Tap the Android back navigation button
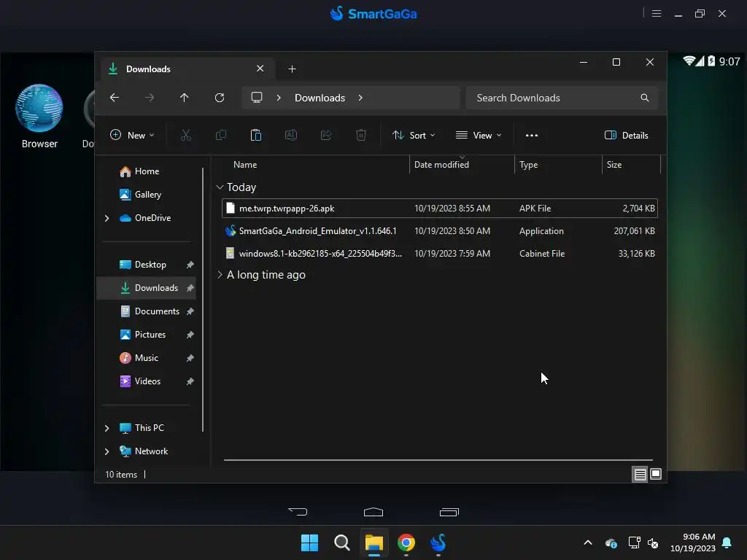Screen dimensions: 747x560 (298, 512)
